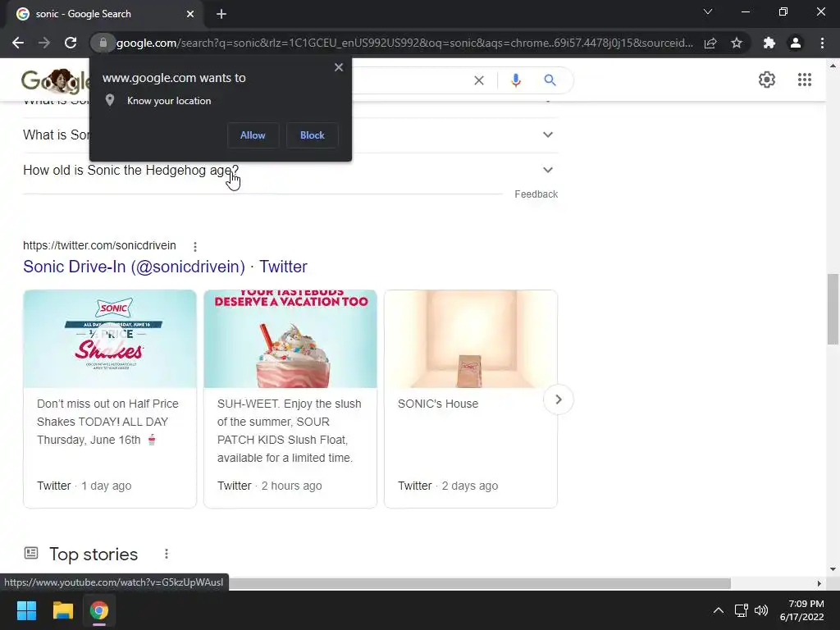The height and width of the screenshot is (630, 840).
Task: Show next tweets with carousel arrow
Action: (x=558, y=399)
